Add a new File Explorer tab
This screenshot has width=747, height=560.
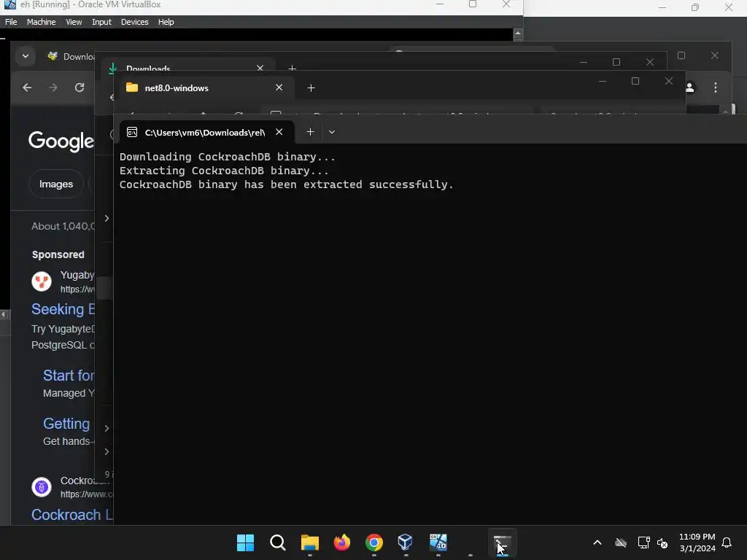click(311, 88)
